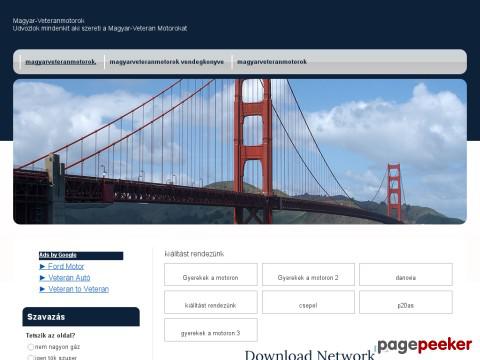Open gyerekek a motoron 3 gallery
The width and height of the screenshot is (480, 360).
pyautogui.click(x=211, y=330)
